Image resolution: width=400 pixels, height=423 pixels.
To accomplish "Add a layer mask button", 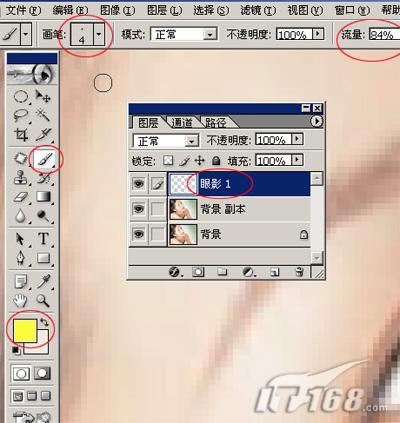I will tap(198, 272).
